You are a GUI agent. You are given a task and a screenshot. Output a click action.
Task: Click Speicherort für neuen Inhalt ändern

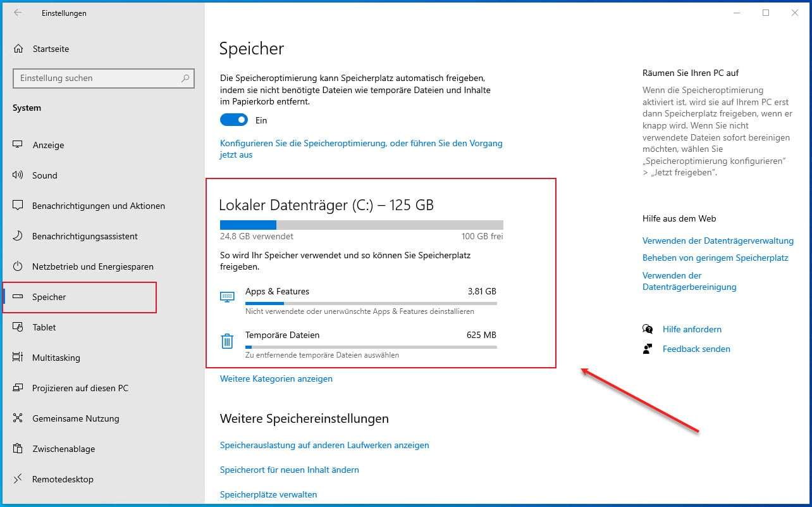(x=289, y=470)
